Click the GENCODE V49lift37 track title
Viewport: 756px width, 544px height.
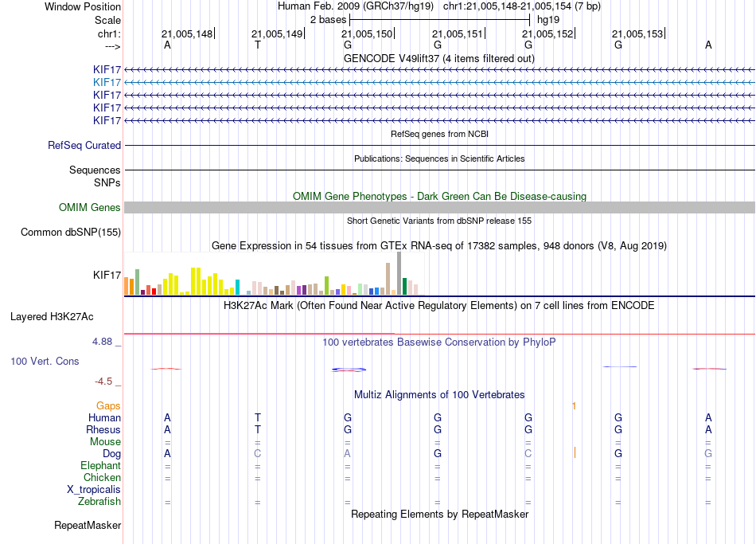(x=438, y=58)
